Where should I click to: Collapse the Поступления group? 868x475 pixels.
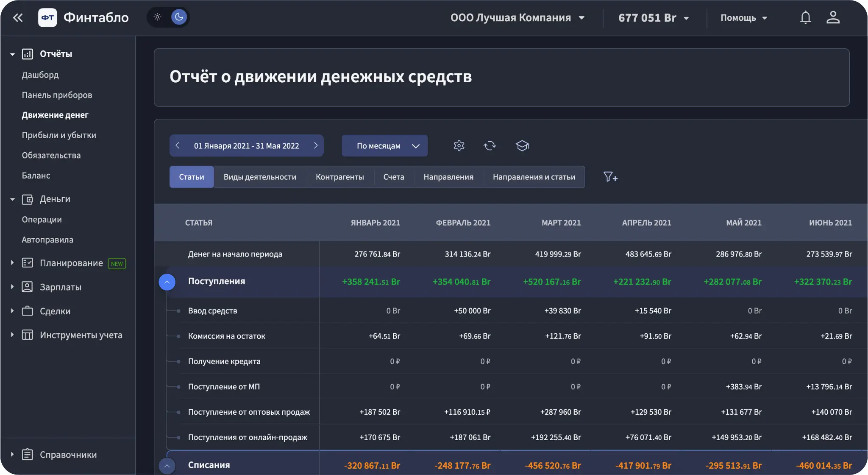(167, 282)
